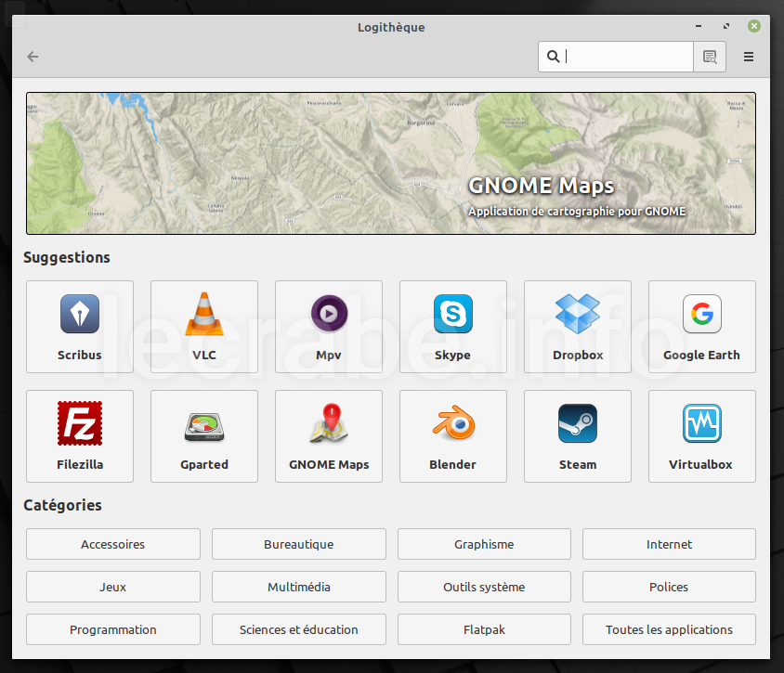Select the Outils système category
Screen dimensions: 784x673
tap(484, 587)
